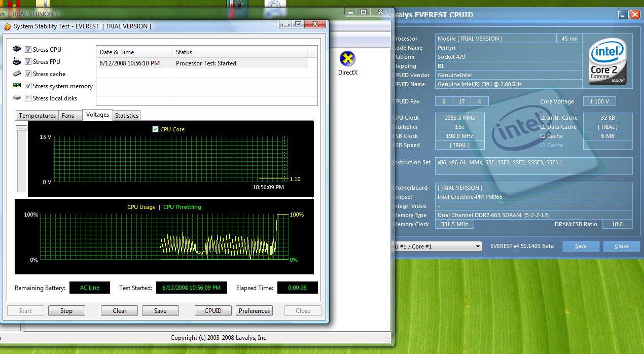Toggle the Stress CPU checkbox
This screenshot has height=354, width=644.
(x=28, y=49)
